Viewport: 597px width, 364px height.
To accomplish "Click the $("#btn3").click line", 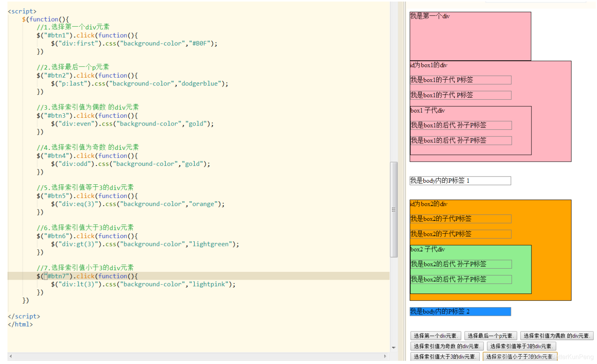I will 87,116.
